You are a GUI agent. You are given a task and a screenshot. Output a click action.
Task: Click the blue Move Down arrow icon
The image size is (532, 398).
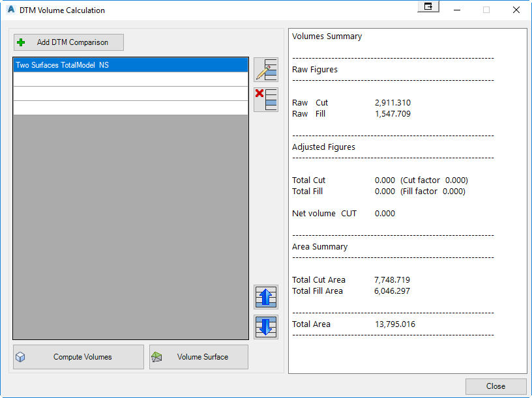(x=266, y=327)
